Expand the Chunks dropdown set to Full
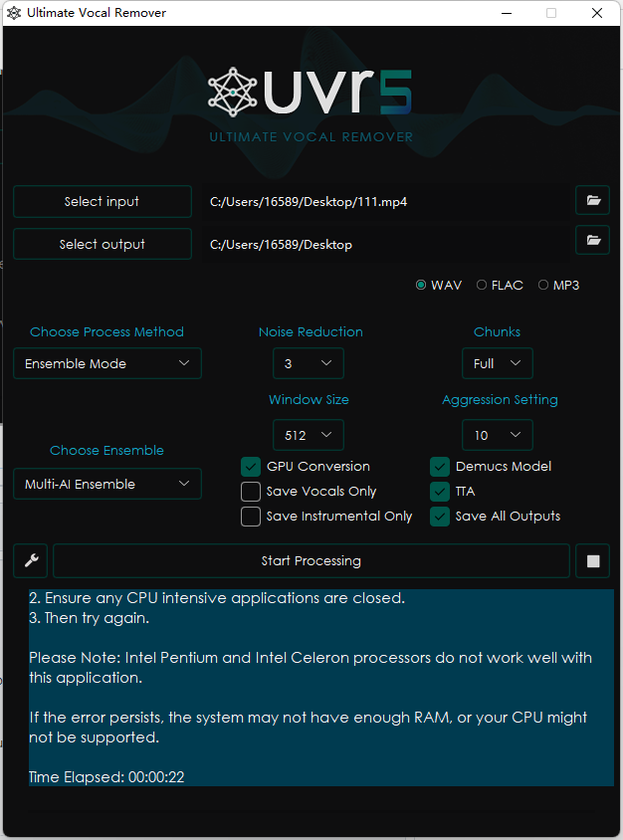 point(498,363)
